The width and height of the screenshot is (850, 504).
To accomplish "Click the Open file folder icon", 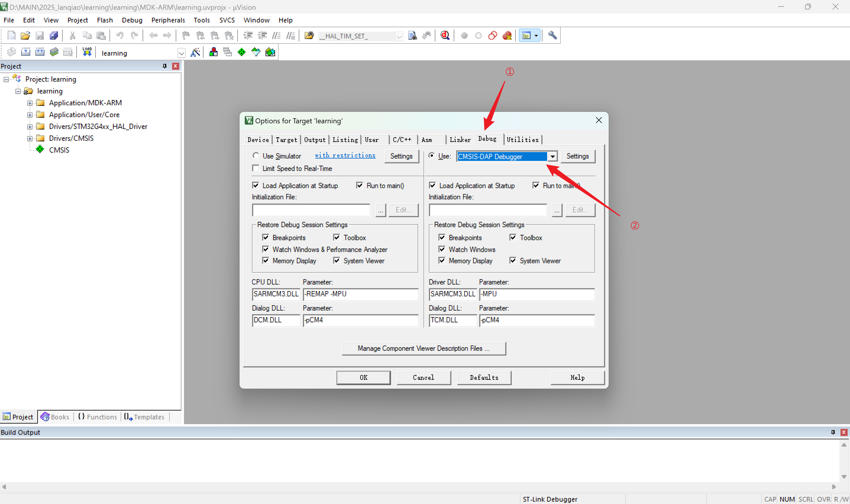I will (x=25, y=35).
